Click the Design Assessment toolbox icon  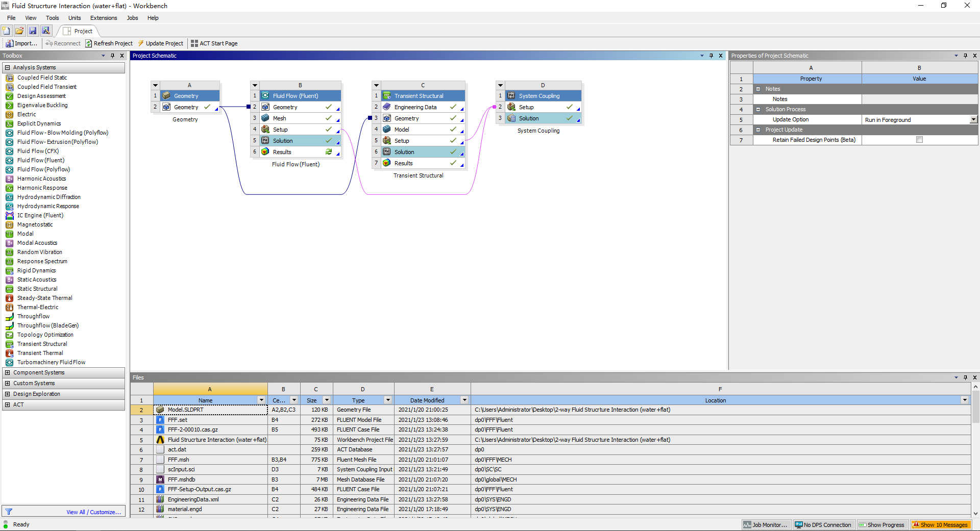9,96
